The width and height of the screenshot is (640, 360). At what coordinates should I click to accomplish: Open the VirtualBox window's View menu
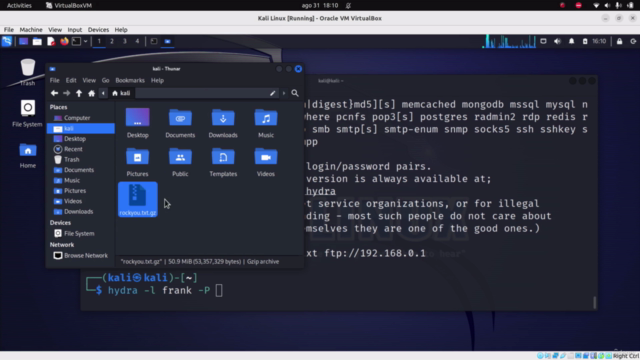55,30
